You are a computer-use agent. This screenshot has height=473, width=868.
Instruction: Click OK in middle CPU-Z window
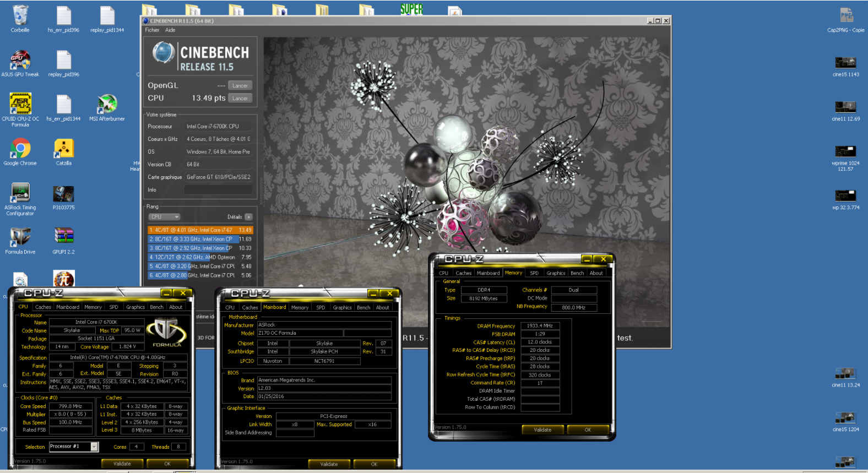click(x=375, y=464)
